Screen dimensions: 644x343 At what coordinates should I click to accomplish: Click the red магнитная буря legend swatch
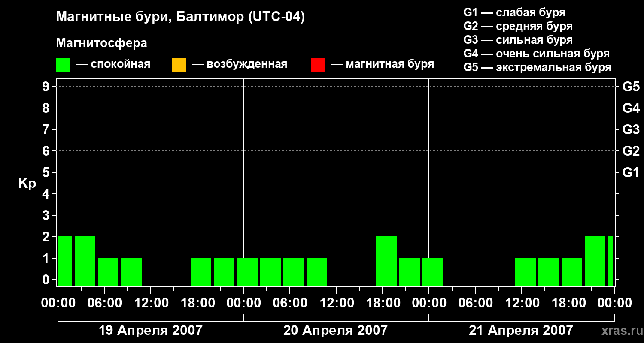tap(318, 65)
